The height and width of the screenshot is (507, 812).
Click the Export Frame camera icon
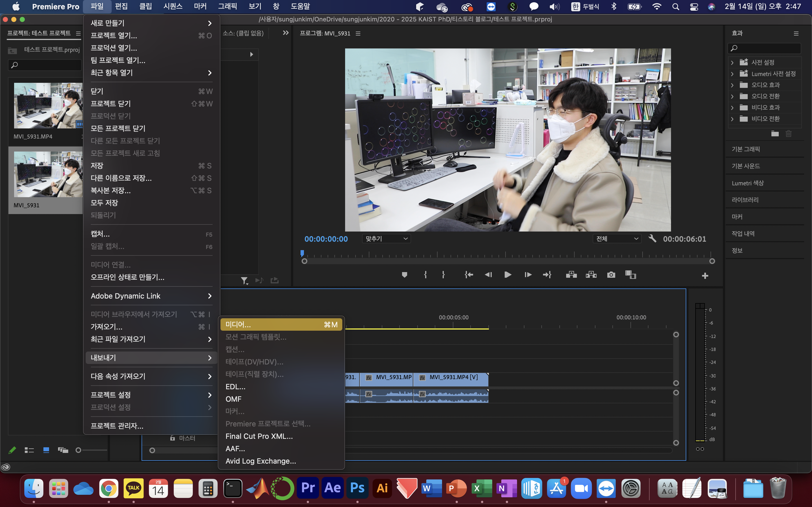click(611, 275)
